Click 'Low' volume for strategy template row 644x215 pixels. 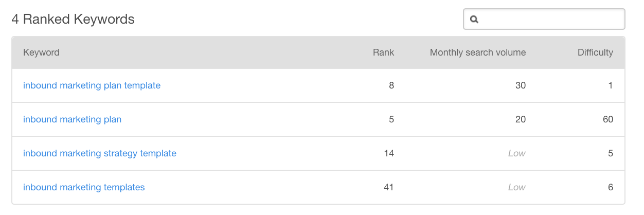tap(517, 153)
